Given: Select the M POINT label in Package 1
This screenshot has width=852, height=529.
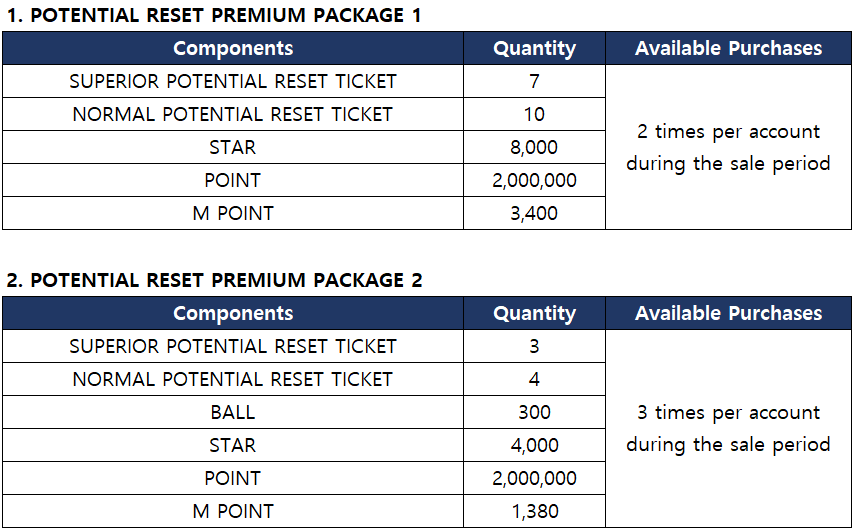Looking at the screenshot, I should pos(233,213).
